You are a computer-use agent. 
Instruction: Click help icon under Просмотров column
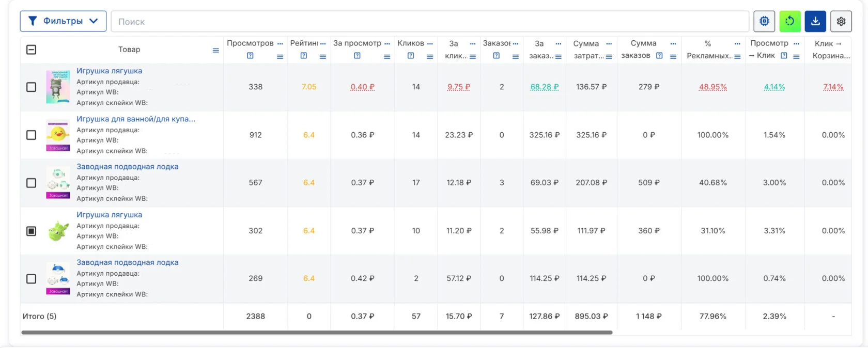pos(250,56)
